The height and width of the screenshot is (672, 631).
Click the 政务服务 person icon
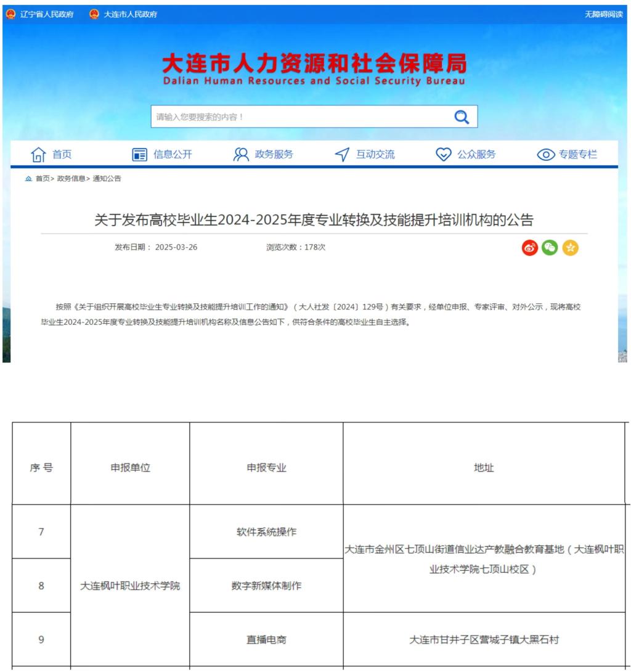(241, 155)
